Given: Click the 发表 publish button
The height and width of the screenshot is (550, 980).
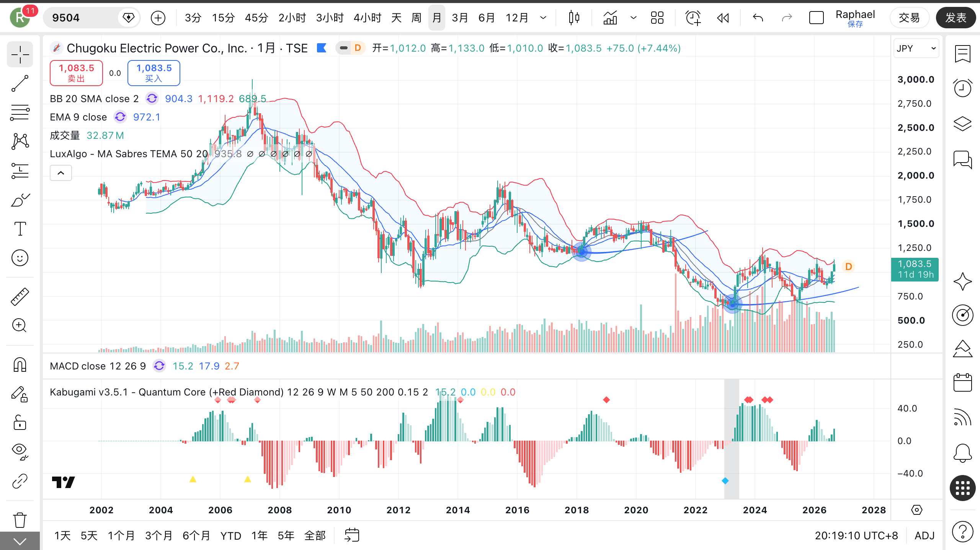Looking at the screenshot, I should pyautogui.click(x=956, y=18).
